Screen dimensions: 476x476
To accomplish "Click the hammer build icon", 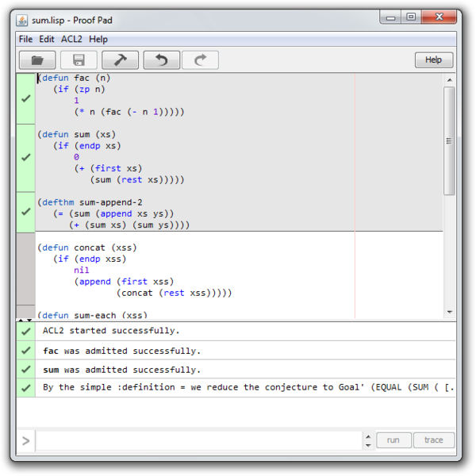I will 120,60.
